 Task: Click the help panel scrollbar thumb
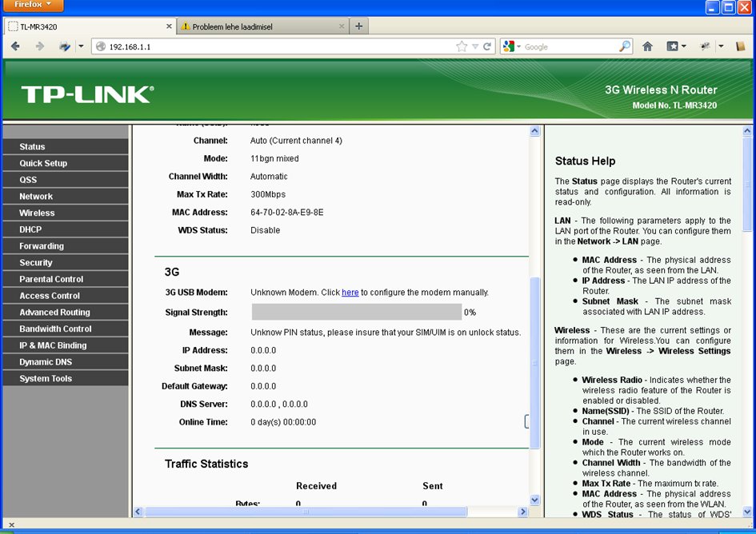pos(747,185)
